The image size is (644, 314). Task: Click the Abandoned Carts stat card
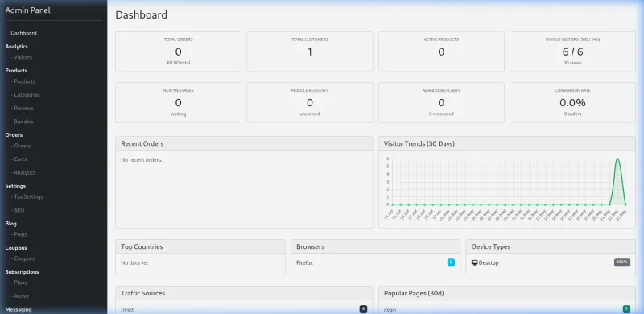441,103
